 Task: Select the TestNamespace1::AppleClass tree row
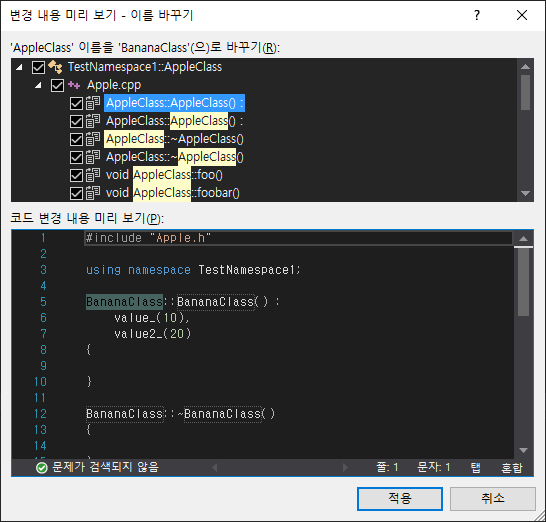145,67
